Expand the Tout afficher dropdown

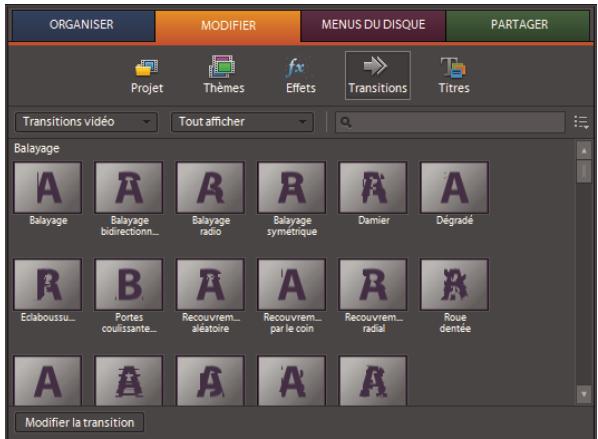[x=243, y=122]
